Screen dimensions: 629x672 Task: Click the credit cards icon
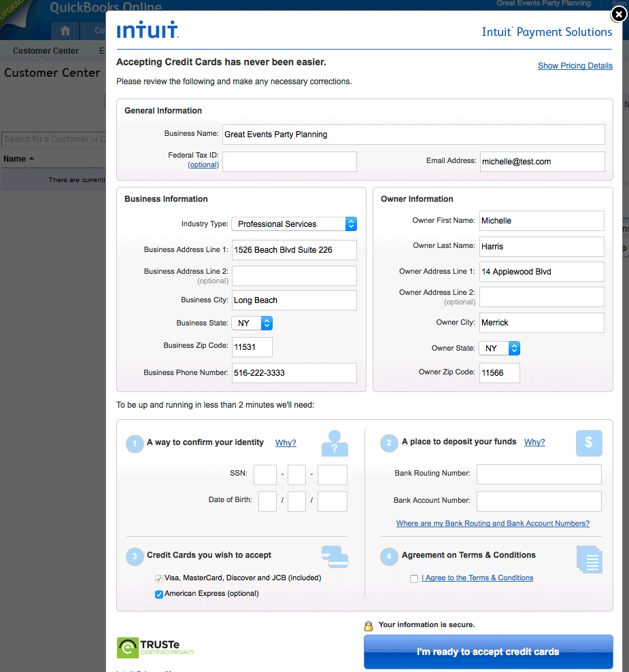(x=335, y=556)
